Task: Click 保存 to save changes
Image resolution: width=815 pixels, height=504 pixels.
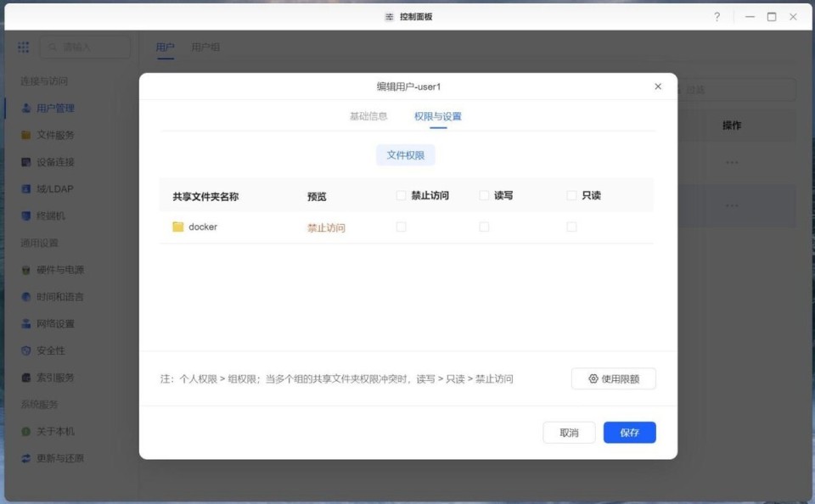Action: coord(629,433)
